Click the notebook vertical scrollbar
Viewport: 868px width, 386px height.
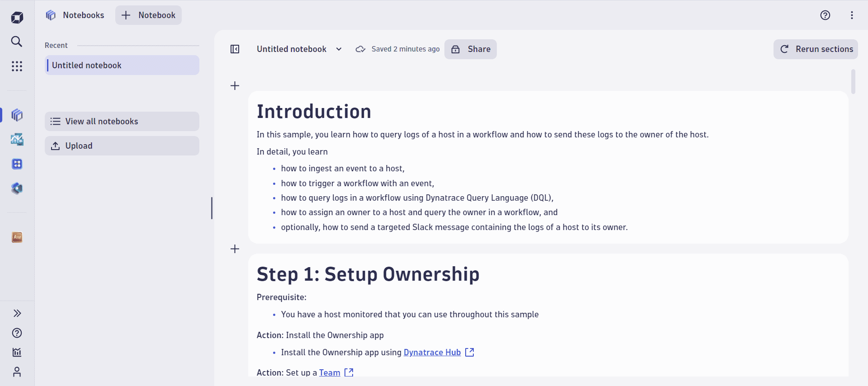(x=853, y=82)
